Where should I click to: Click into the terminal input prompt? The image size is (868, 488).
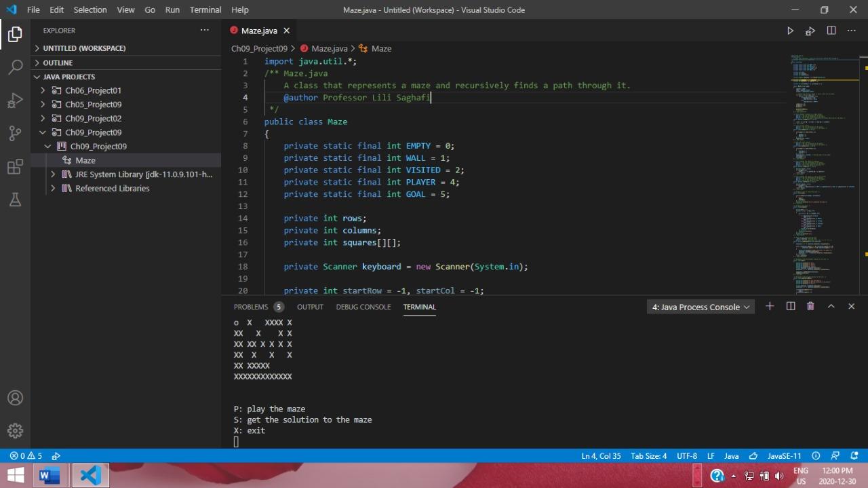click(x=236, y=442)
